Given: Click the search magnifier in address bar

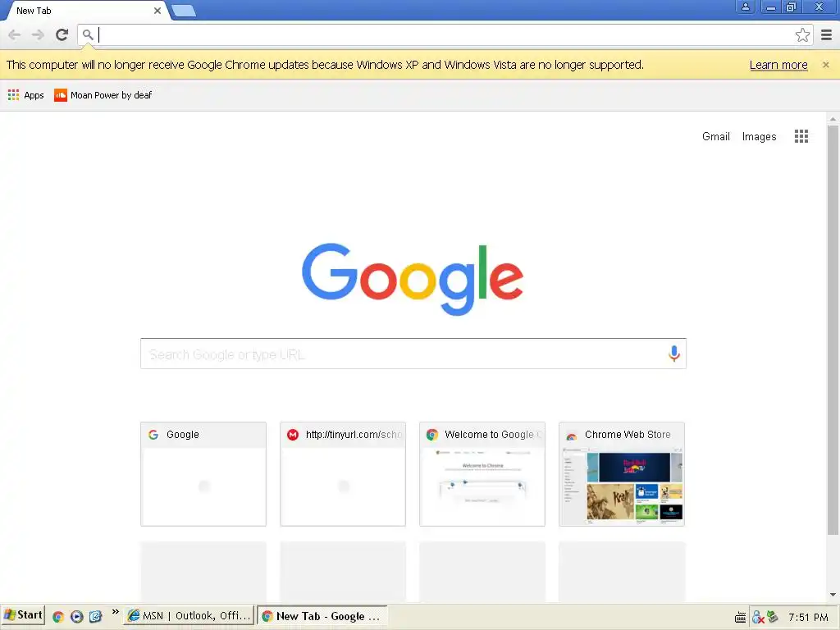Looking at the screenshot, I should click(x=88, y=34).
